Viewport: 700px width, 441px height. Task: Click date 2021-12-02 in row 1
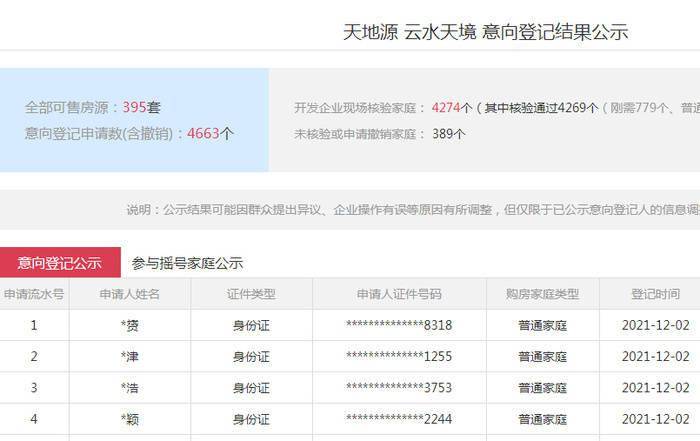click(x=656, y=325)
